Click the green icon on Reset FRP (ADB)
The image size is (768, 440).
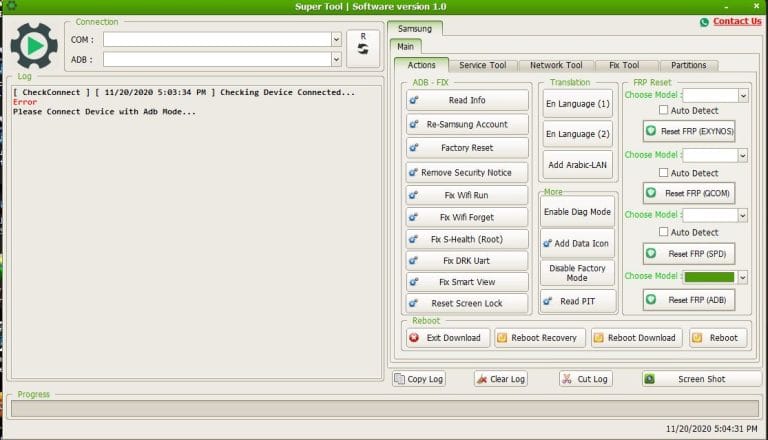tap(651, 299)
